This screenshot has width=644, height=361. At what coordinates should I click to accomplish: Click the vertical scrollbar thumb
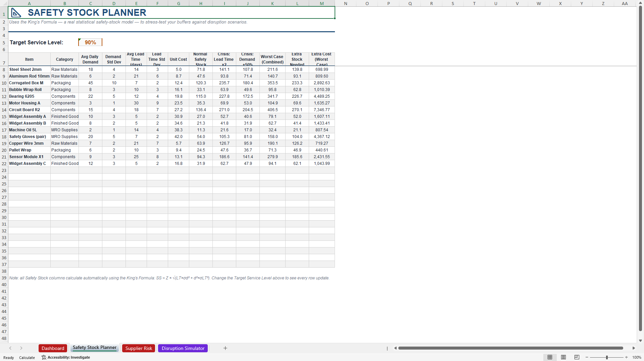640,168
